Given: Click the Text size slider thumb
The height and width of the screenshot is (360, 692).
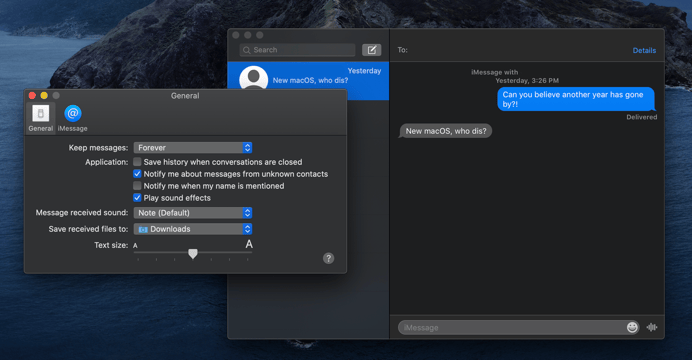Looking at the screenshot, I should point(193,254).
